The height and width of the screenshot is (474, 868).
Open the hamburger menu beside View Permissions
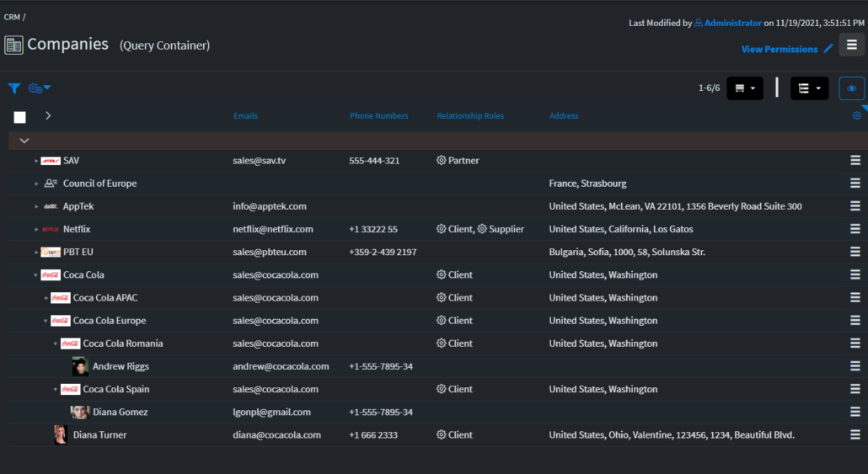point(851,45)
